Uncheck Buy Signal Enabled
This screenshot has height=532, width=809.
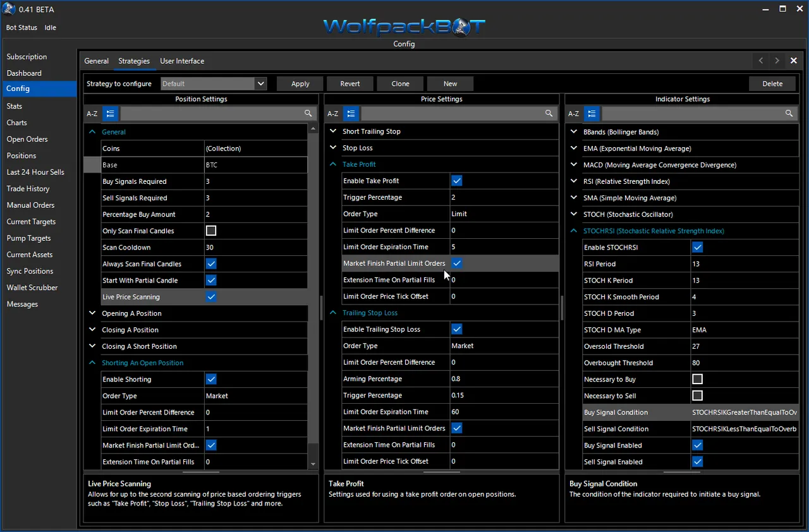click(x=697, y=445)
